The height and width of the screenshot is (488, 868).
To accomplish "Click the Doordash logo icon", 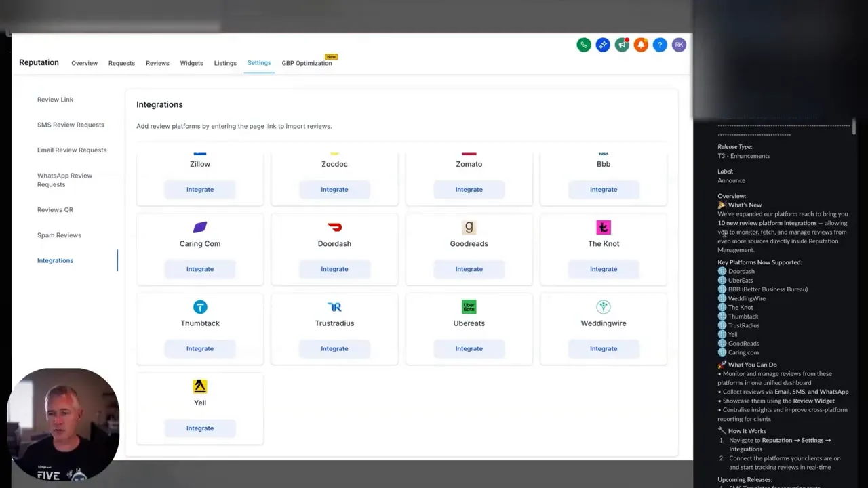I will pos(334,227).
